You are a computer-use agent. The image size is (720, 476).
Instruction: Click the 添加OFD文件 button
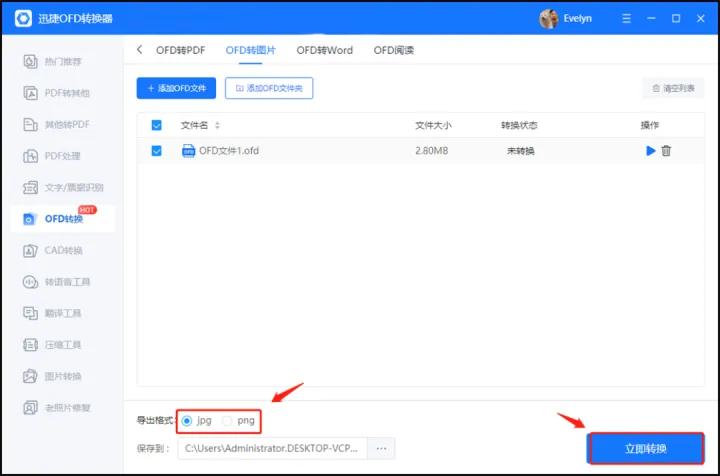[x=176, y=88]
